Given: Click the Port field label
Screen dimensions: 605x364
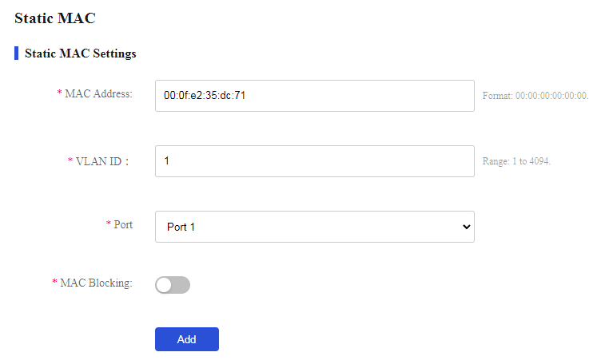Looking at the screenshot, I should tap(123, 224).
